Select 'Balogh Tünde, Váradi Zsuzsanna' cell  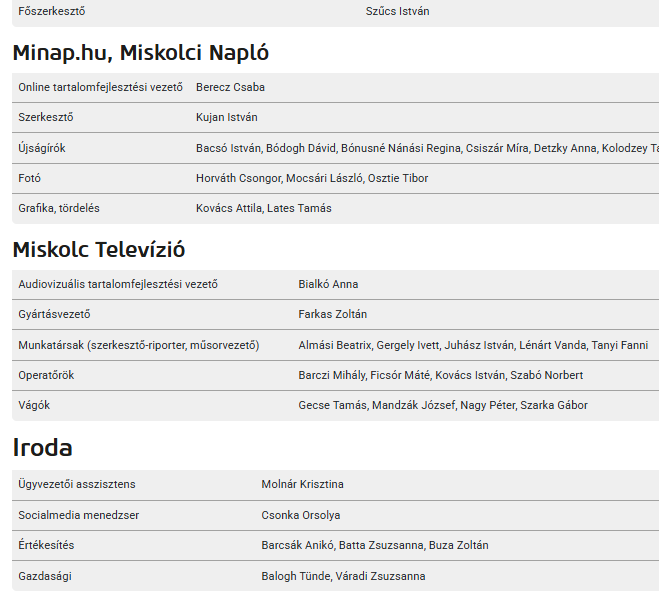point(343,576)
